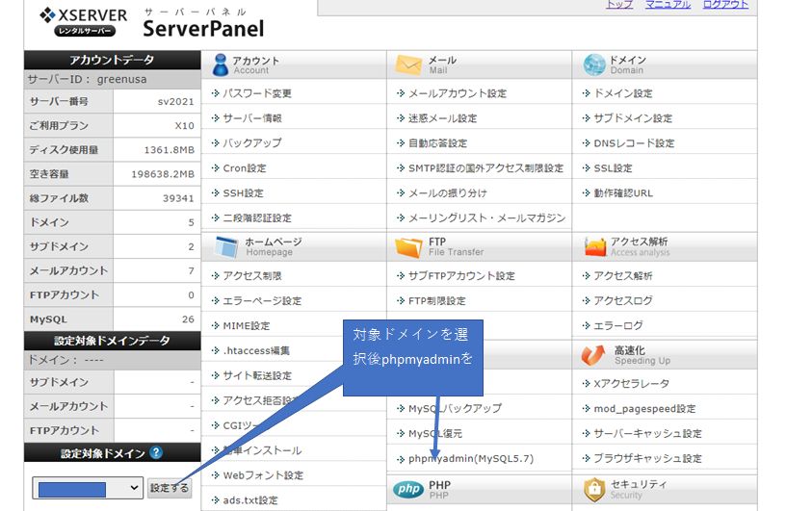Open SSL設定

[x=613, y=168]
